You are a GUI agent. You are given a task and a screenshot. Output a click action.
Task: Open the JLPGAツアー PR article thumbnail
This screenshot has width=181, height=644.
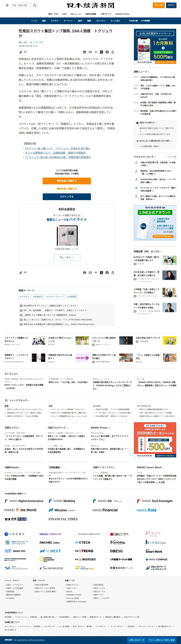click(169, 260)
